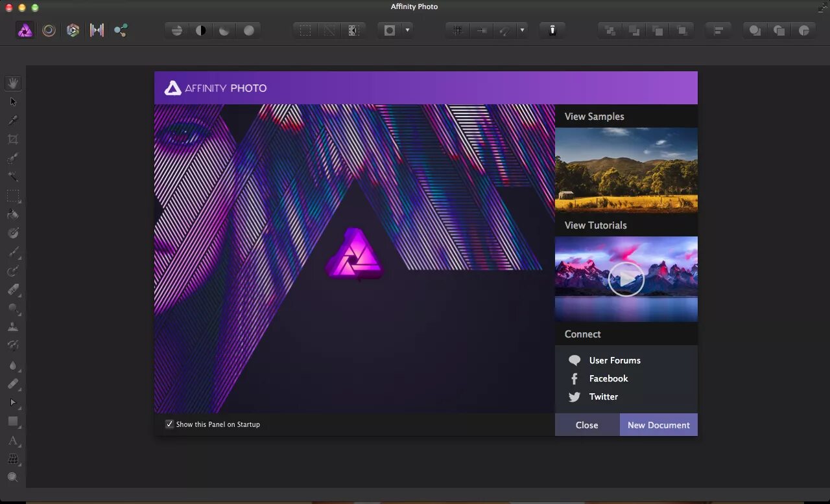Select the Clone Brush stamp tool

[x=13, y=327]
